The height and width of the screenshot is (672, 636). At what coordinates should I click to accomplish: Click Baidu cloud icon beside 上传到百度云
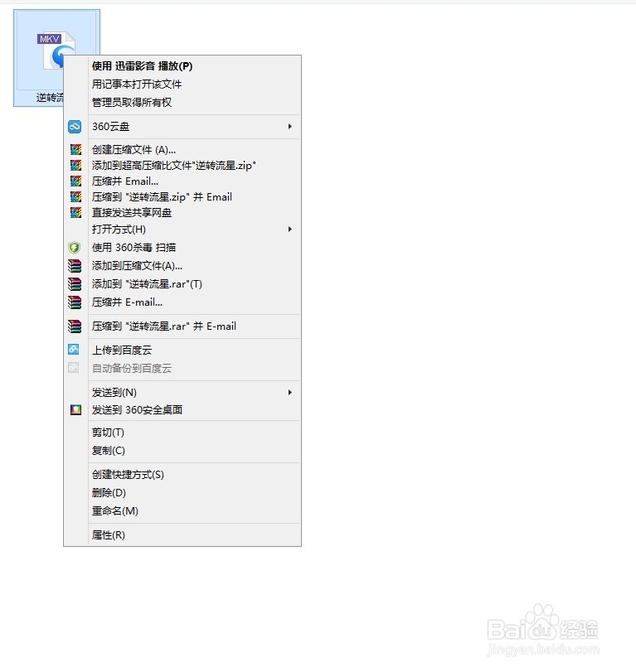coord(74,350)
